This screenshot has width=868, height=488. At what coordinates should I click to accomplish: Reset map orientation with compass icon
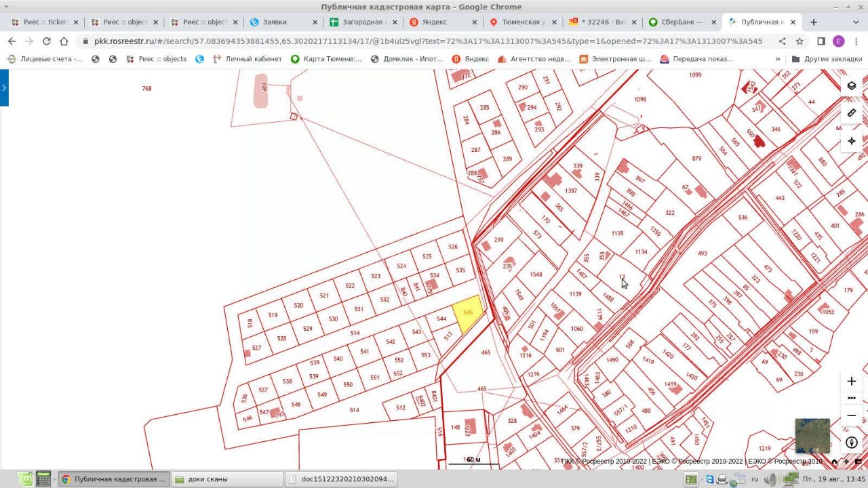(x=852, y=443)
